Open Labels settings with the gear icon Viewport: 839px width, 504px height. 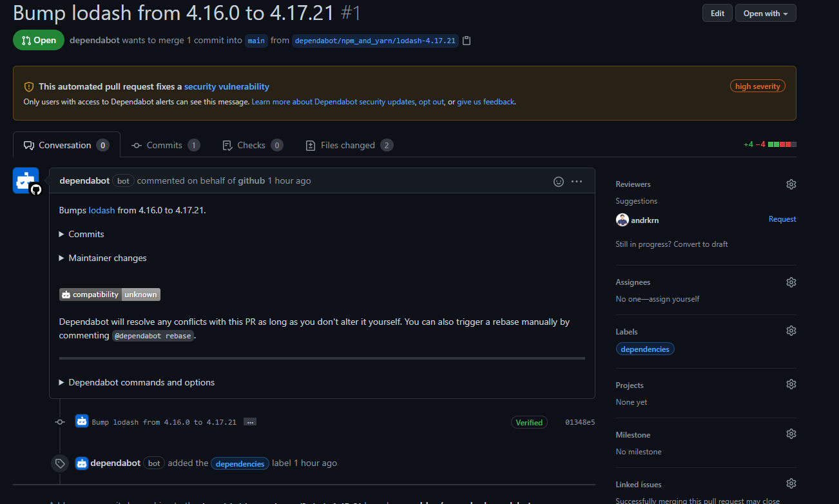coord(791,330)
